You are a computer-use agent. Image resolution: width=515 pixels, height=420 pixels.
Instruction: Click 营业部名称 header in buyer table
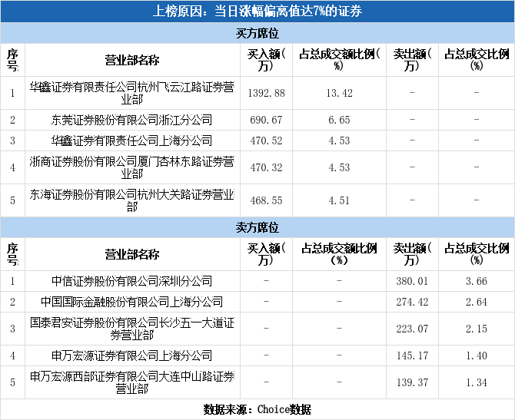point(132,60)
